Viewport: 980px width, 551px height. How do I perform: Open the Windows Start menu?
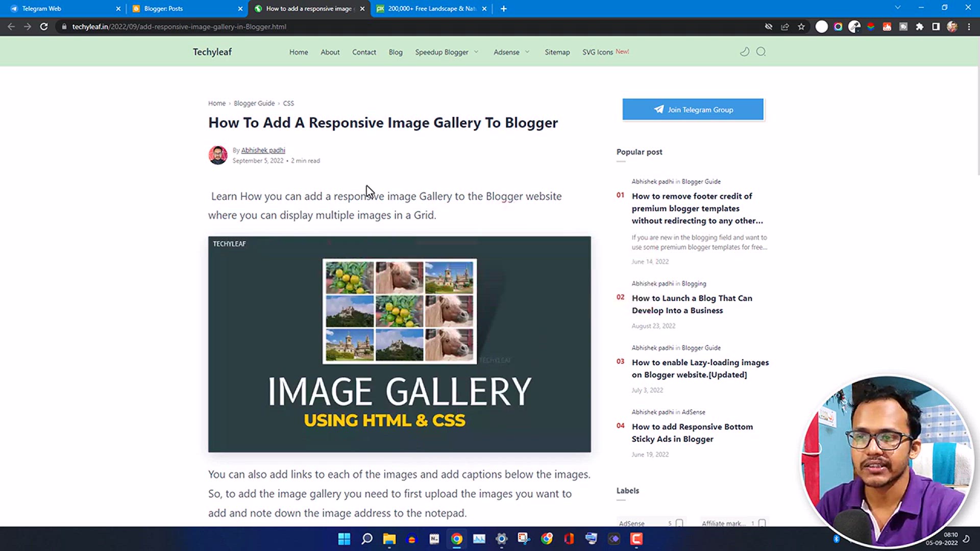[345, 539]
